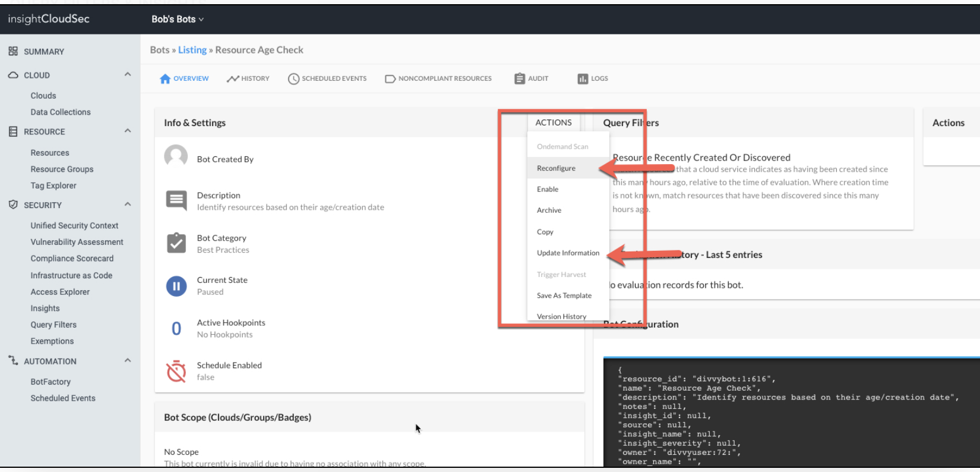Collapse the Security sidebar section
This screenshot has width=980, height=472.
(128, 204)
